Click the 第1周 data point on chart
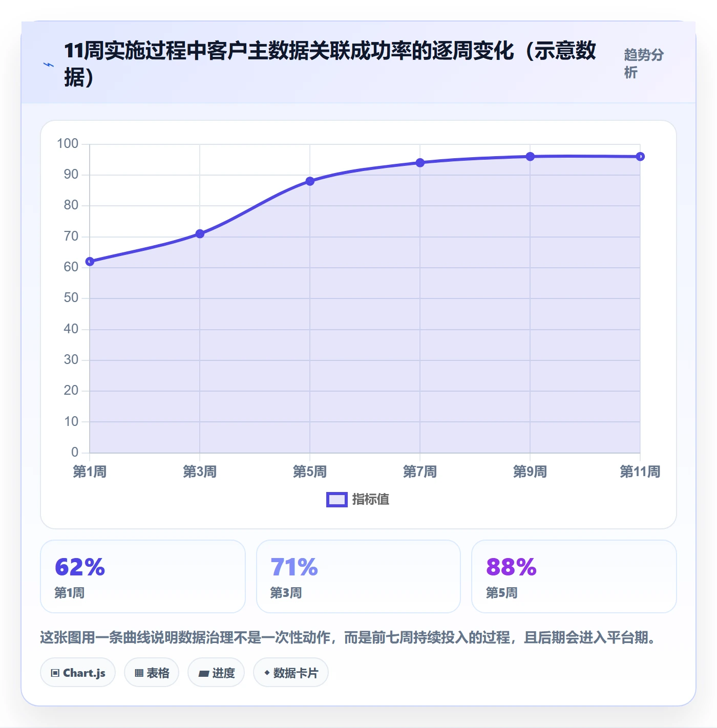Image resolution: width=717 pixels, height=728 pixels. (x=90, y=262)
